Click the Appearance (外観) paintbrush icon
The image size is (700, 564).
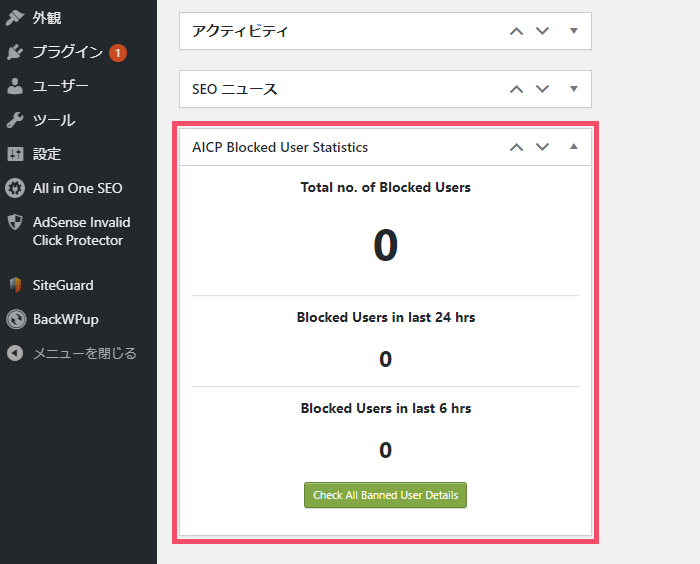point(15,18)
